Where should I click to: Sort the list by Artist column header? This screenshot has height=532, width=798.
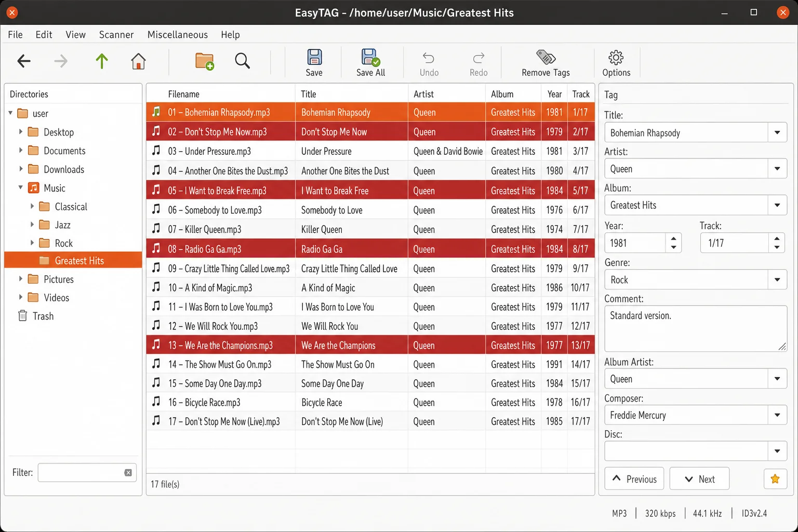tap(447, 94)
